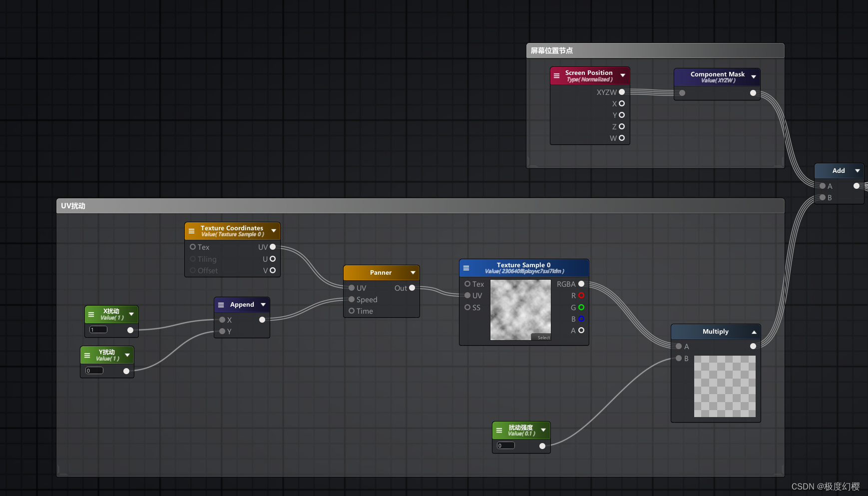This screenshot has width=868, height=496.
Task: Expand the Append node dropdown arrow
Action: (x=263, y=305)
